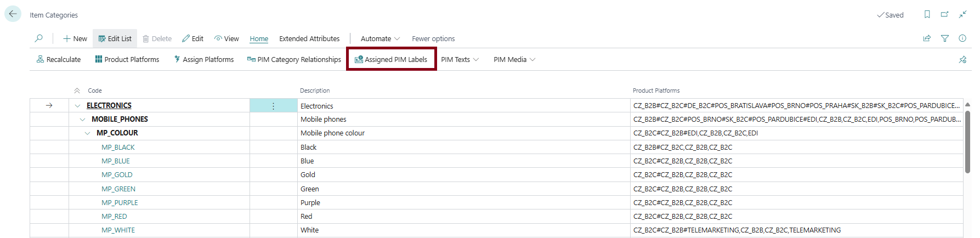Viewport: 980px width, 238px height.
Task: Click the Description column header
Action: 315,90
